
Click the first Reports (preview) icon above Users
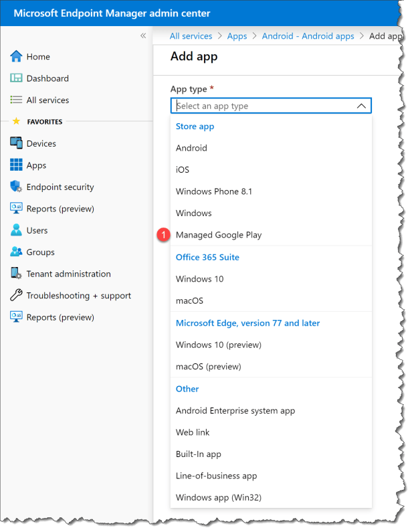pyautogui.click(x=16, y=208)
